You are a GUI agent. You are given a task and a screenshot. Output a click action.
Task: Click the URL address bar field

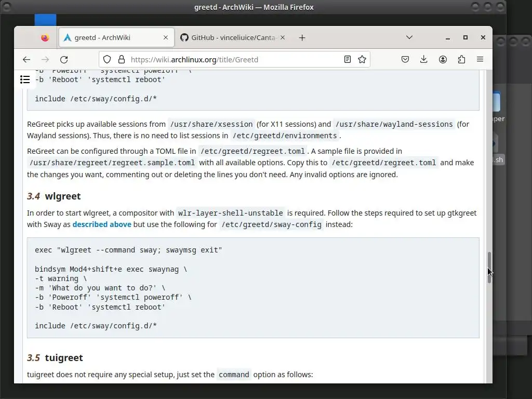[x=234, y=59]
